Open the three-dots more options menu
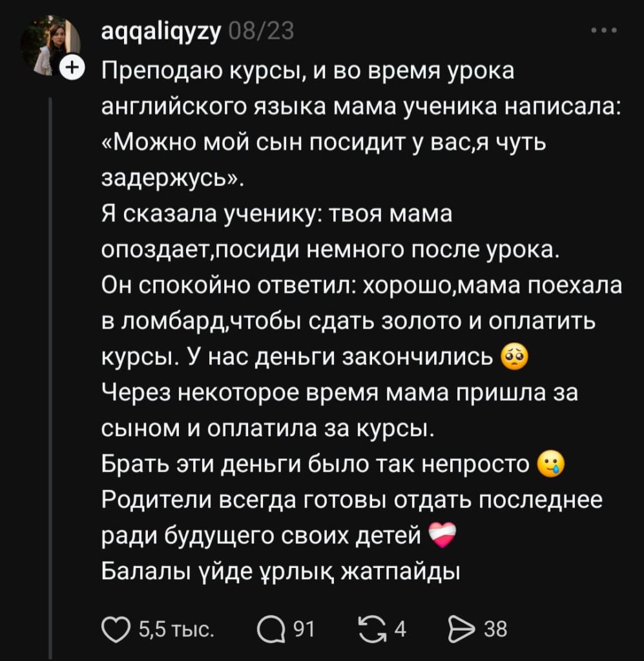 (x=604, y=30)
